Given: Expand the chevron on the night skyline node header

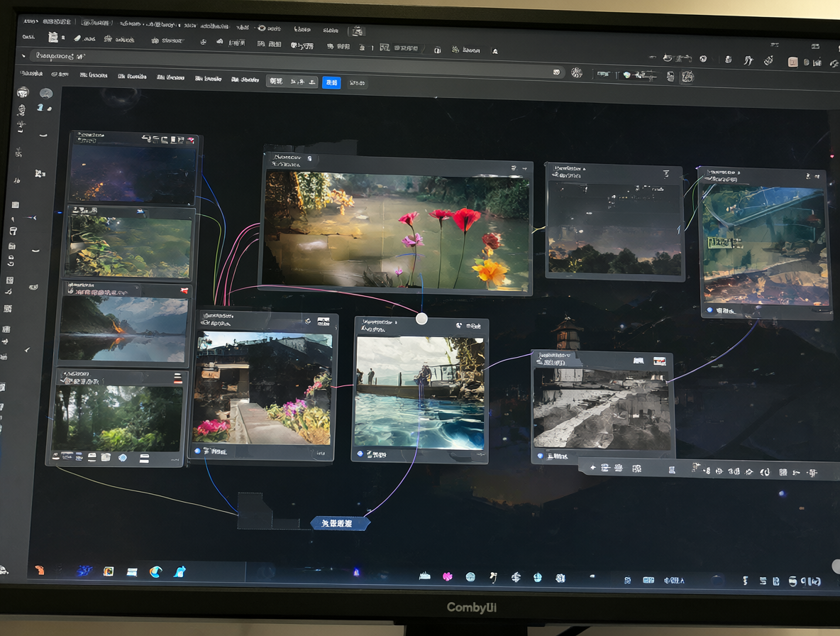Looking at the screenshot, I should point(666,174).
